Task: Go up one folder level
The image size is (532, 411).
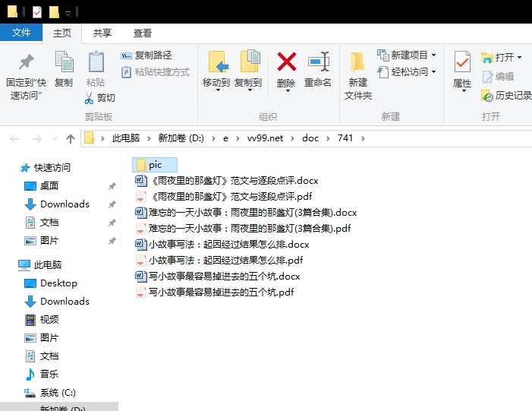Action: point(71,138)
